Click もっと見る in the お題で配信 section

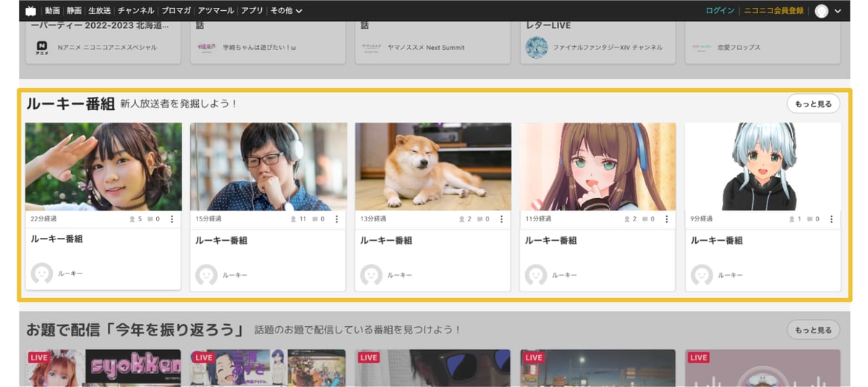[813, 330]
